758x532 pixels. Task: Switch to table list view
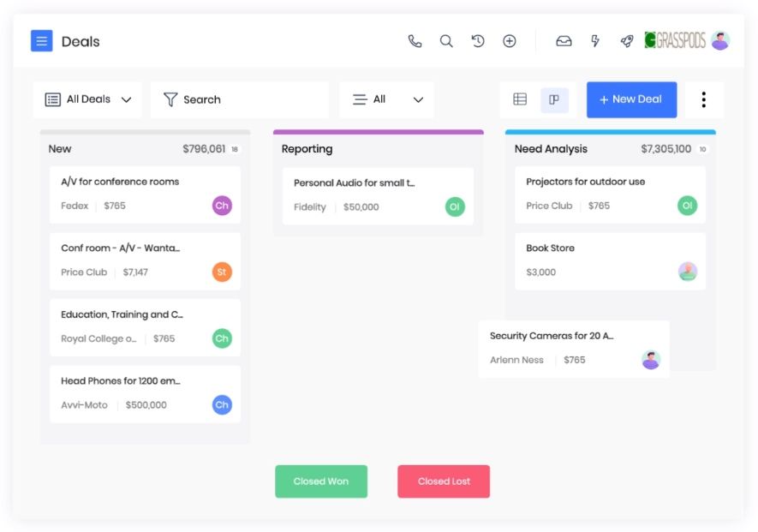coord(520,99)
